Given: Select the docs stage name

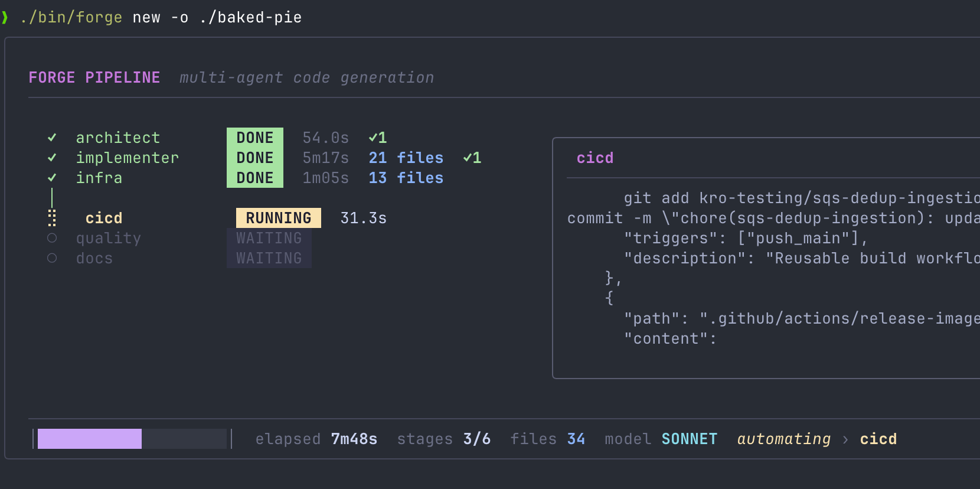Looking at the screenshot, I should pyautogui.click(x=94, y=258).
